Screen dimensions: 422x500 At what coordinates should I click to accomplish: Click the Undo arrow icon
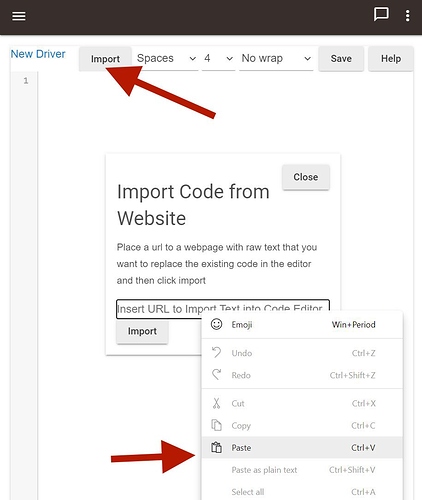click(x=216, y=353)
